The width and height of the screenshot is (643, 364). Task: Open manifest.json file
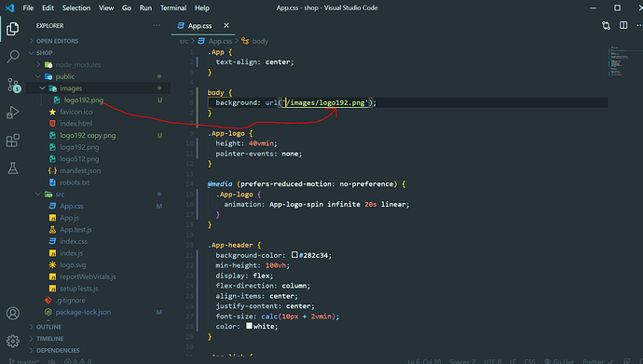pos(80,170)
